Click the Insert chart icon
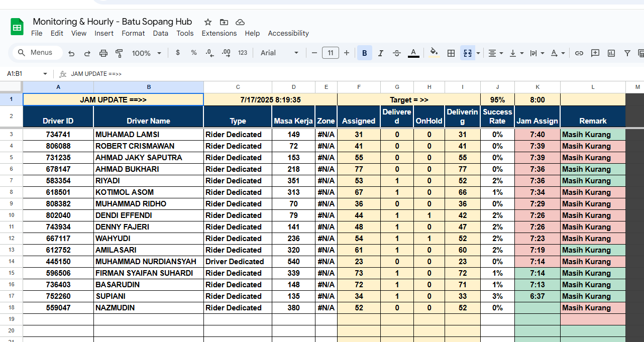Screen dimensions: 644x342 click(611, 53)
